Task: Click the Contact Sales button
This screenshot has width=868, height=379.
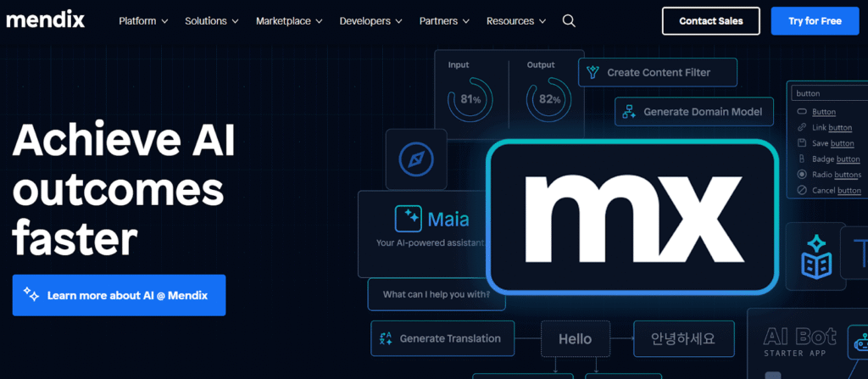Action: [x=711, y=21]
